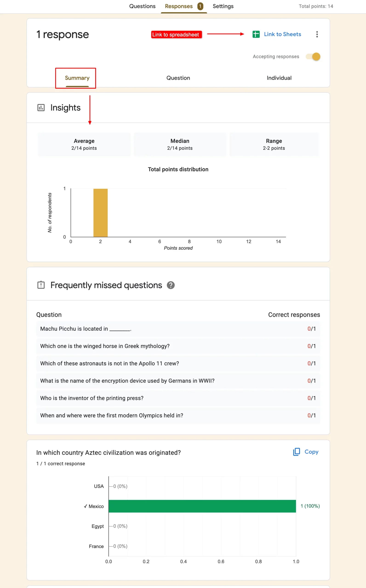366x588 pixels.
Task: Click the printing press inventor question row
Action: [x=178, y=398]
